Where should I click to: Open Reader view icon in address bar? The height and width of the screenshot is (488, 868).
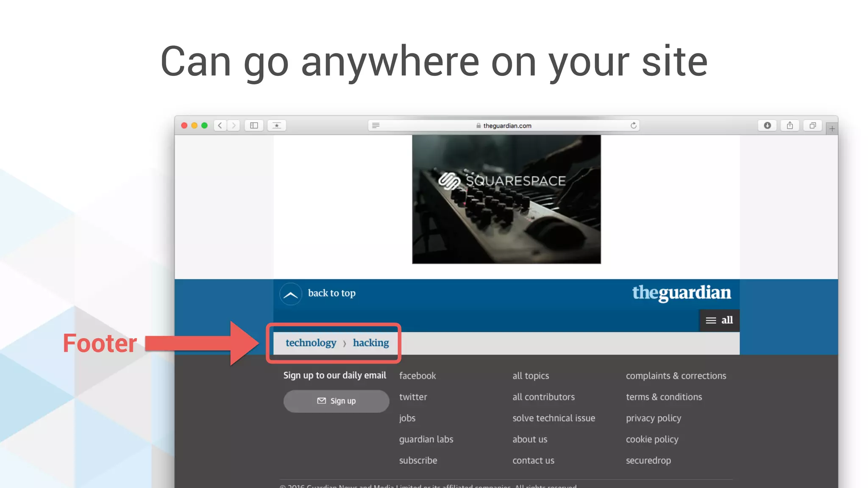tap(376, 125)
